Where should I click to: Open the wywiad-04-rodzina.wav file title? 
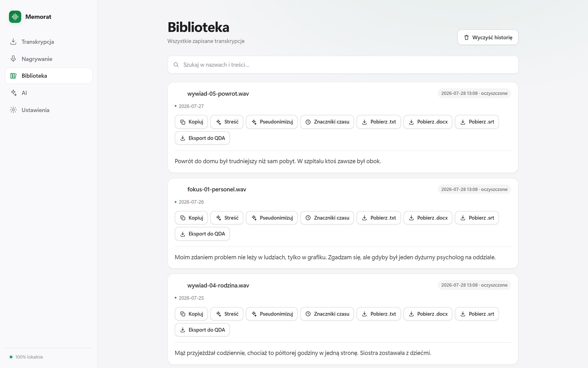pos(218,285)
